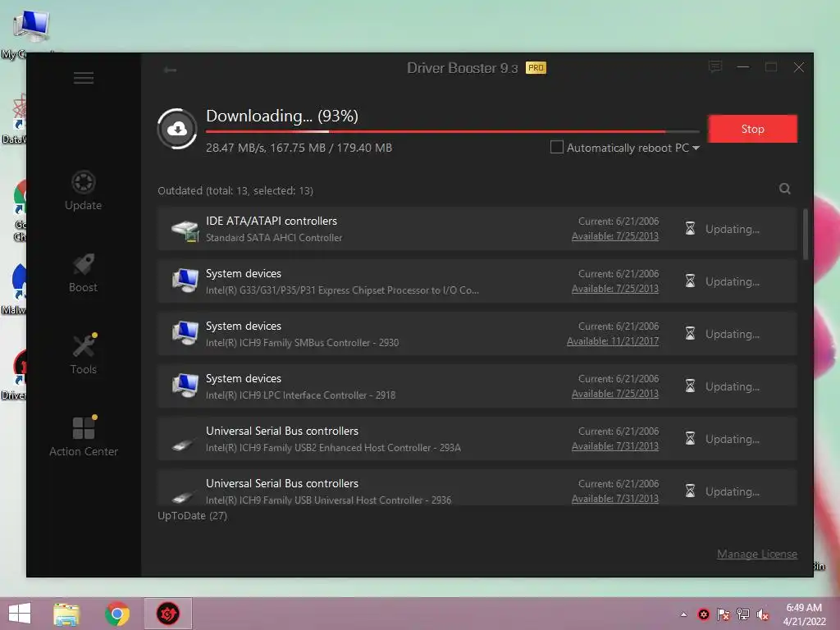Open the hamburger menu in the sidebar
Image resolution: width=840 pixels, height=630 pixels.
(83, 78)
